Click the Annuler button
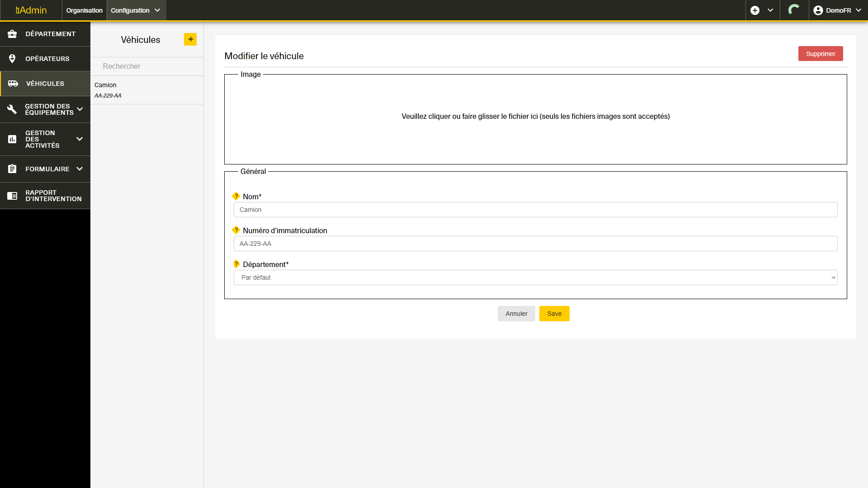Image resolution: width=868 pixels, height=488 pixels. point(516,314)
